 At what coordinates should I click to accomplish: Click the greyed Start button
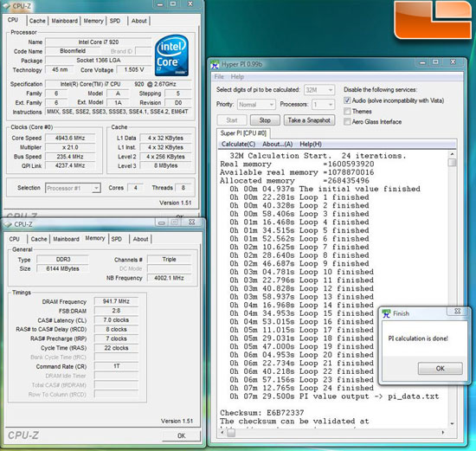(232, 120)
